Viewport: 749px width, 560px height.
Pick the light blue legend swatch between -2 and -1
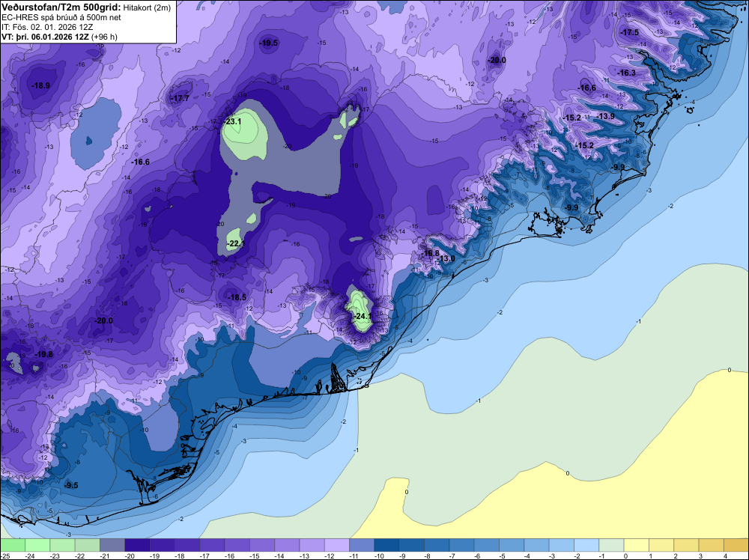586,544
